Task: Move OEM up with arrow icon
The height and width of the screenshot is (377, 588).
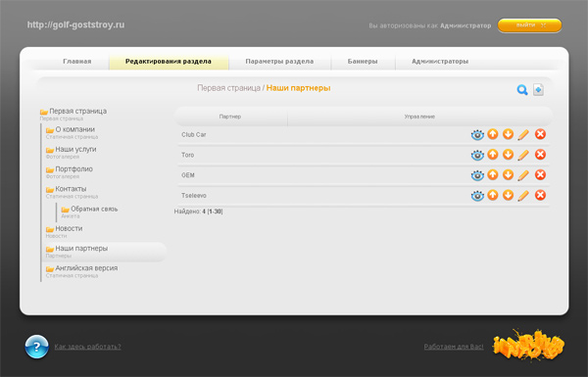Action: (493, 174)
